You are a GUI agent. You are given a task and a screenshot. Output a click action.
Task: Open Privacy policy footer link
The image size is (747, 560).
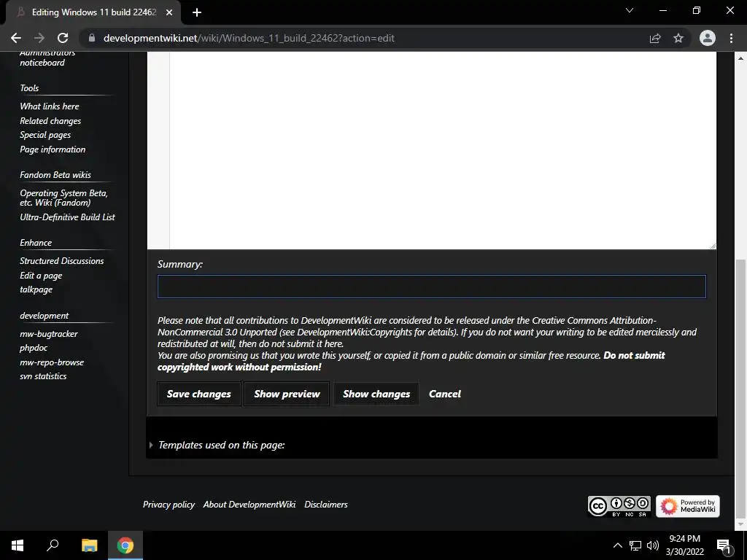(x=169, y=505)
